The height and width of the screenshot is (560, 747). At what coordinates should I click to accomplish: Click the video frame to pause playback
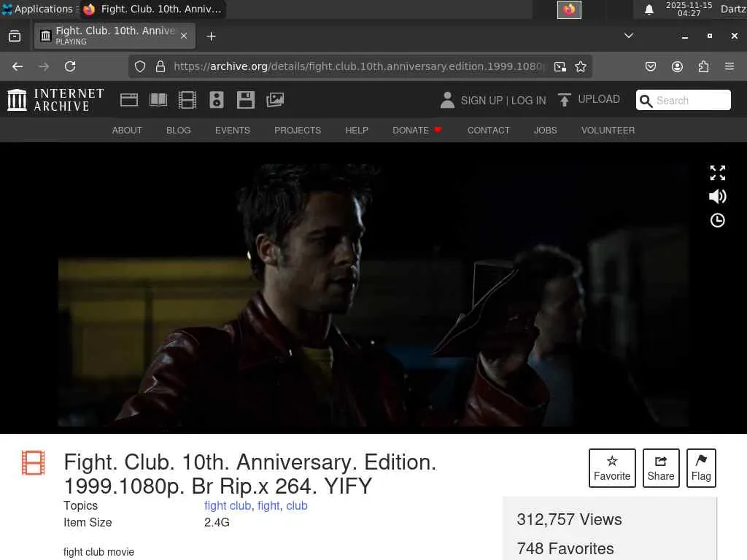[x=373, y=295]
